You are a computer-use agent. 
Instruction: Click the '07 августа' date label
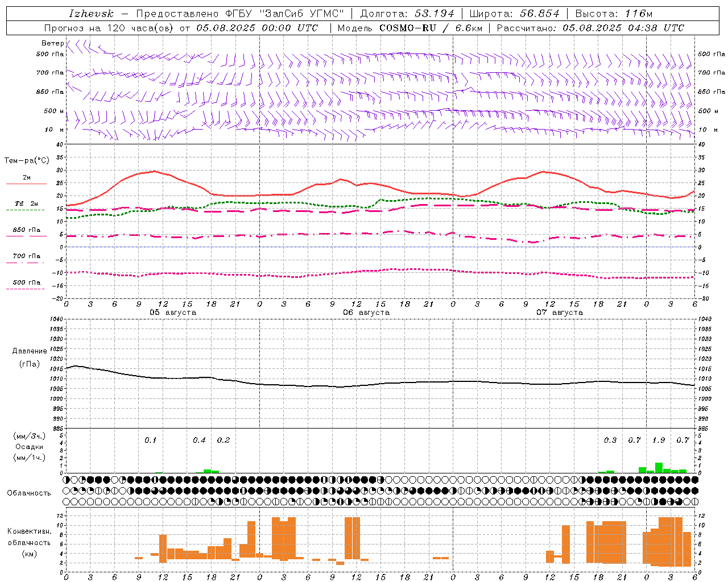(560, 313)
